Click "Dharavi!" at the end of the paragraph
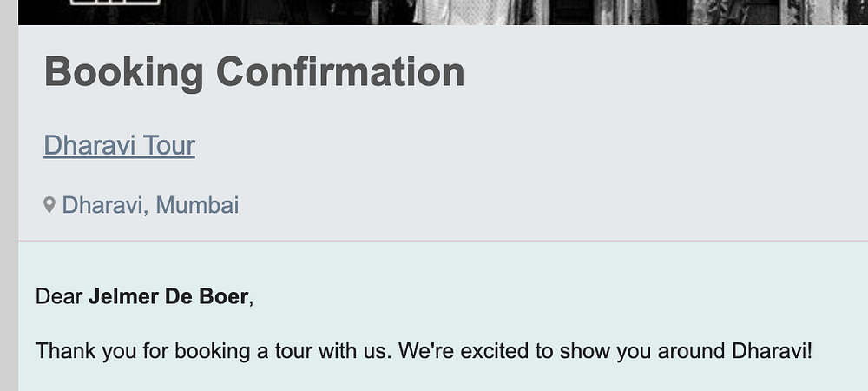The image size is (868, 391). coord(772,351)
